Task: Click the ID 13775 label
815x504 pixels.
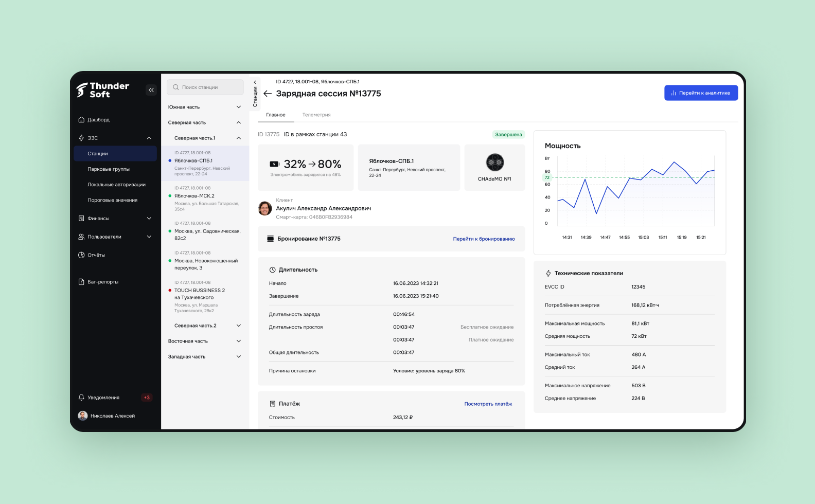Action: pos(269,134)
